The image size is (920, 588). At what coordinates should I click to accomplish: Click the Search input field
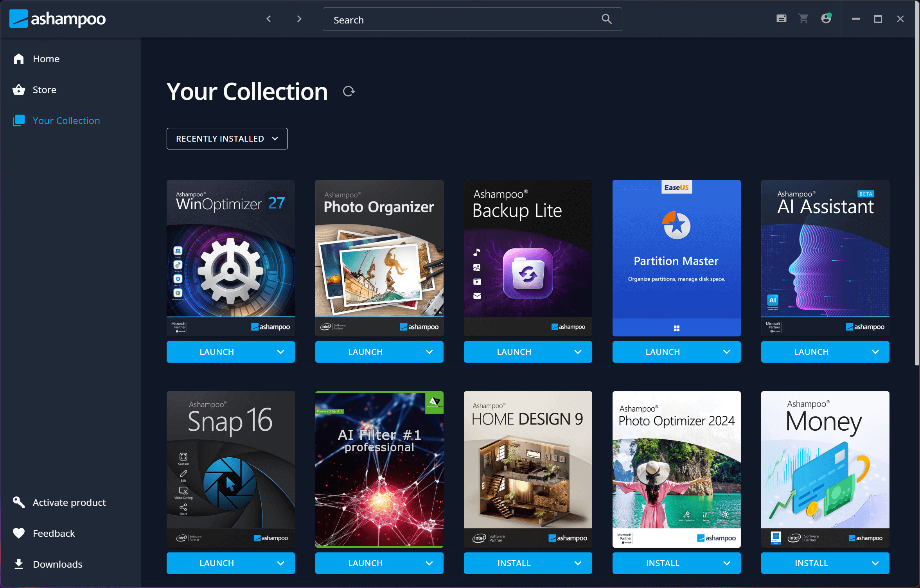[x=472, y=19]
